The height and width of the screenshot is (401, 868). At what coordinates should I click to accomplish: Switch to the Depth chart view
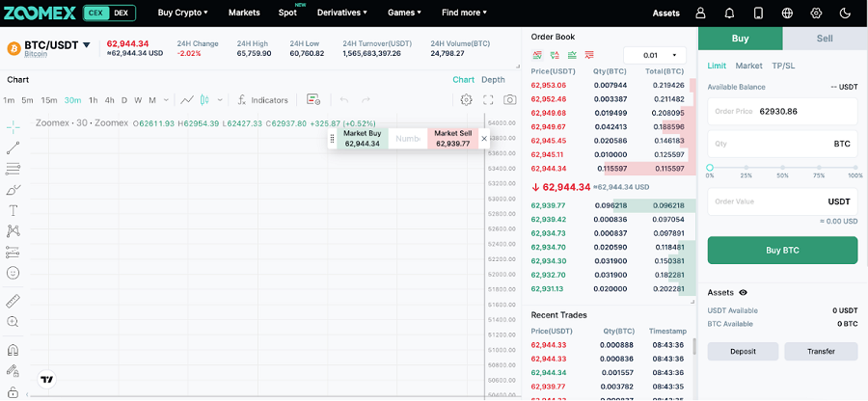tap(493, 80)
